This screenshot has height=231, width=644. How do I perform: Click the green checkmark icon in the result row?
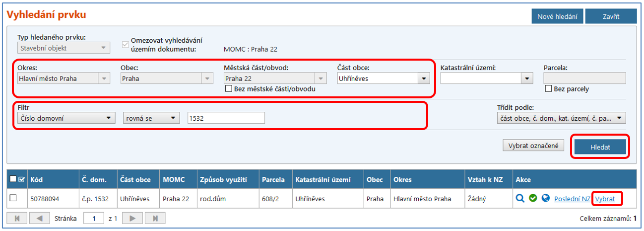(x=533, y=198)
